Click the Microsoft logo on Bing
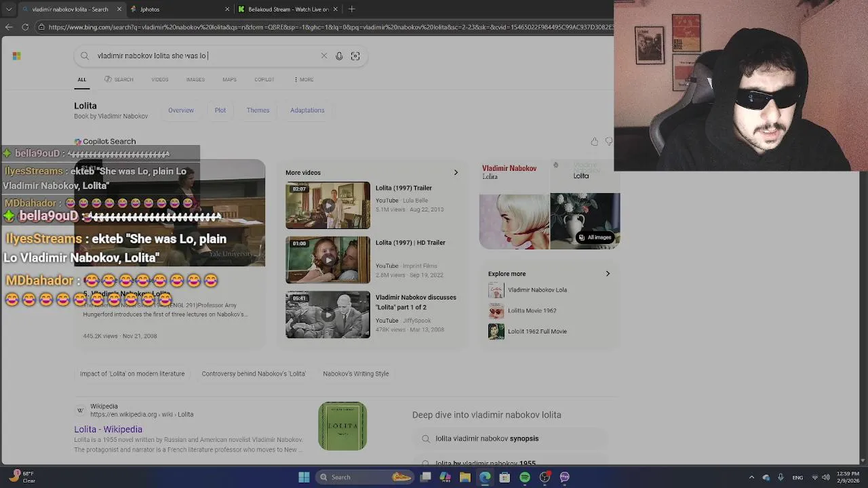The image size is (868, 488). (16, 56)
